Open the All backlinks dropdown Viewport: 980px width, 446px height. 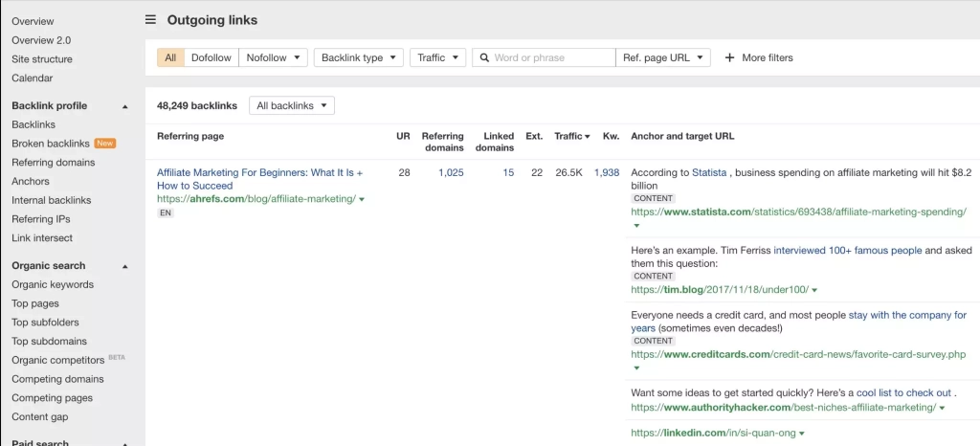(292, 105)
